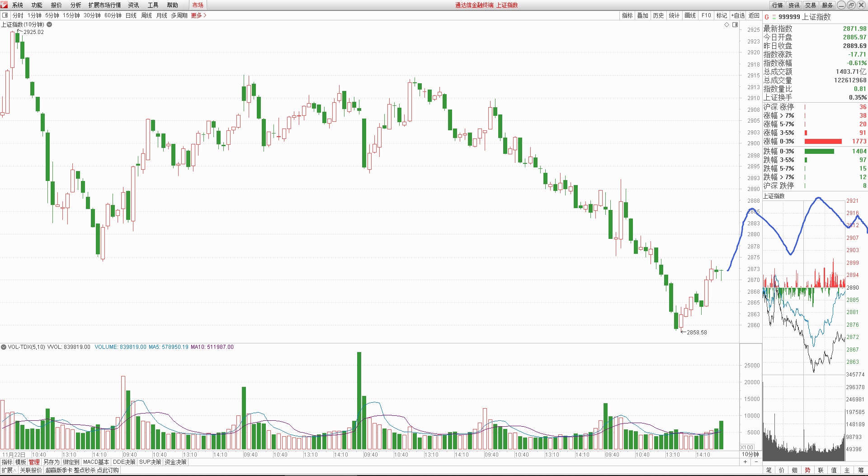Image resolution: width=868 pixels, height=476 pixels.
Task: Select the 势 view icon in bottom-right bar
Action: pos(807,471)
